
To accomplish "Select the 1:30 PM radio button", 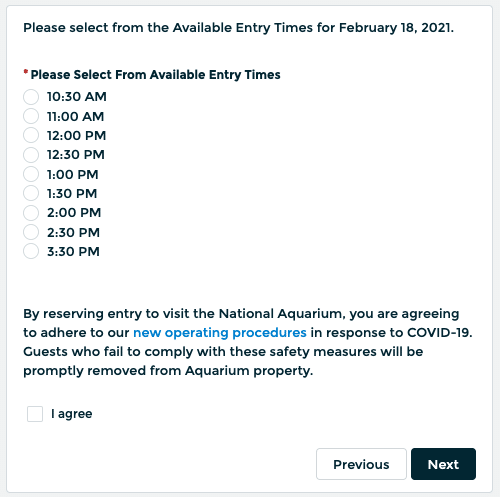I will (31, 193).
